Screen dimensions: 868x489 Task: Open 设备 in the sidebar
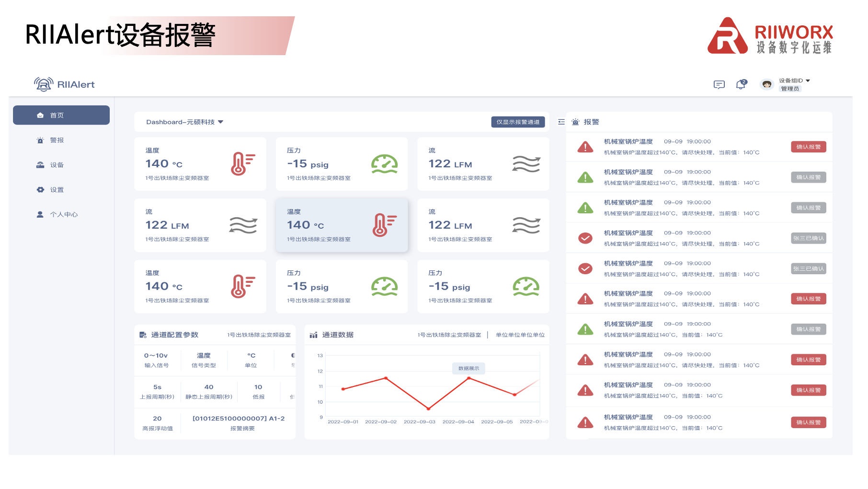tap(57, 165)
